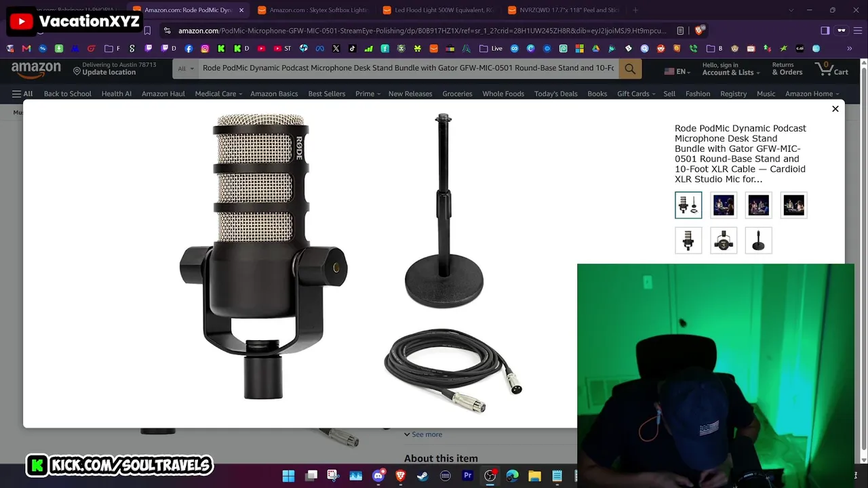Image resolution: width=868 pixels, height=488 pixels.
Task: Select the first bundle thumbnail image
Action: [688, 205]
